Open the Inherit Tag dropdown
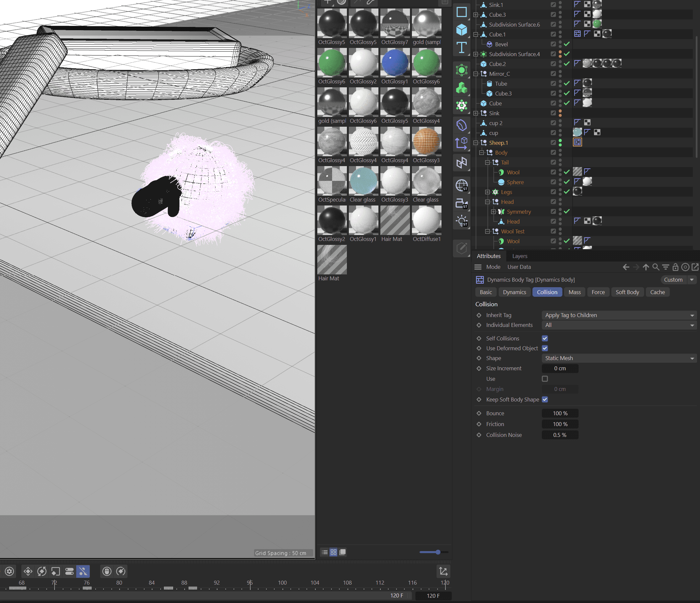The width and height of the screenshot is (700, 603). 619,315
